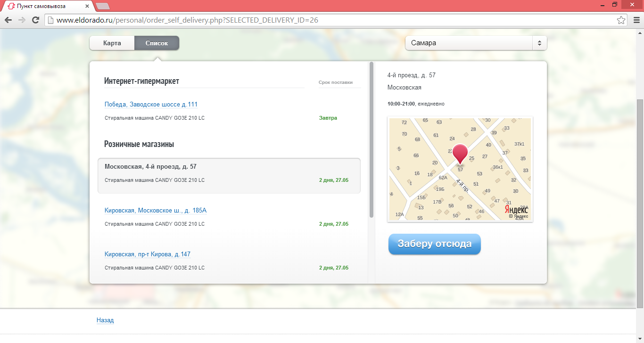Click the 4-й проезд, д. 57 address text

point(412,75)
